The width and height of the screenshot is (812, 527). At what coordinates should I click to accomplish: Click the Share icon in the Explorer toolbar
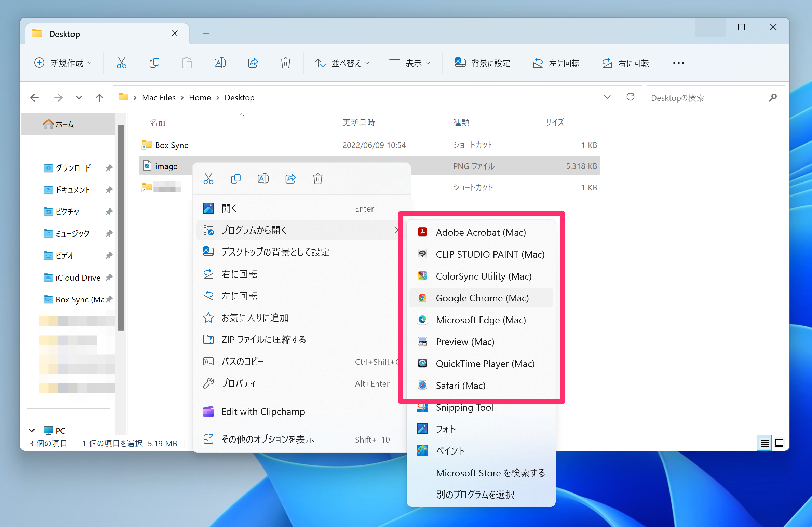(x=253, y=63)
